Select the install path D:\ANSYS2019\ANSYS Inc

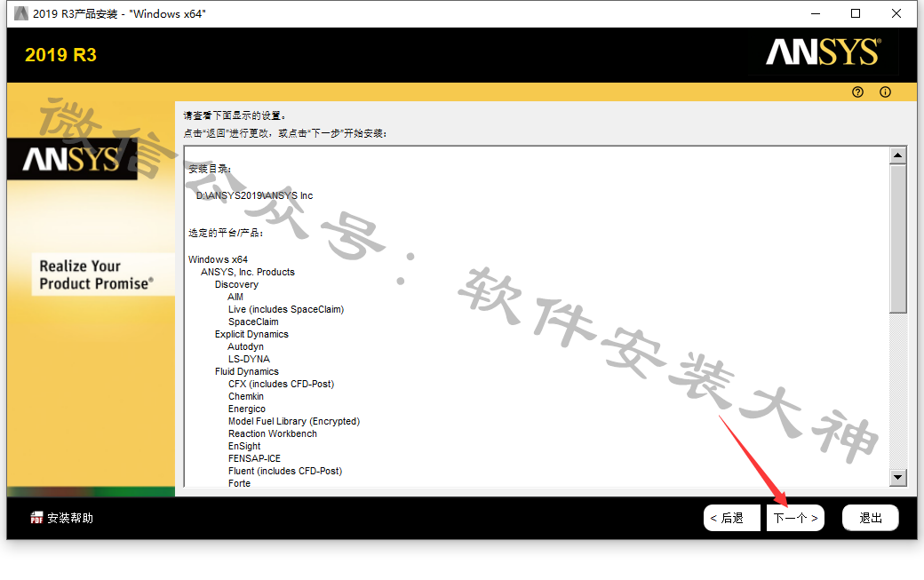[255, 195]
